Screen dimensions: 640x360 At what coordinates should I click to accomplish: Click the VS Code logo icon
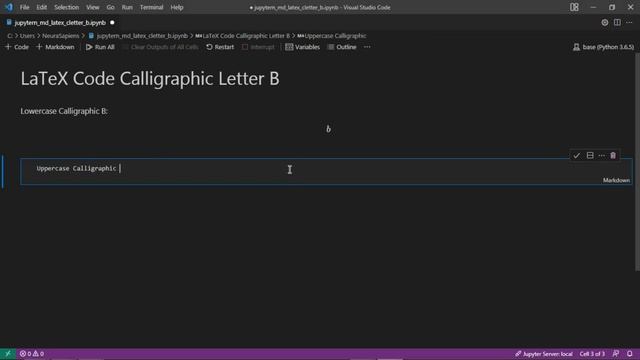point(9,7)
